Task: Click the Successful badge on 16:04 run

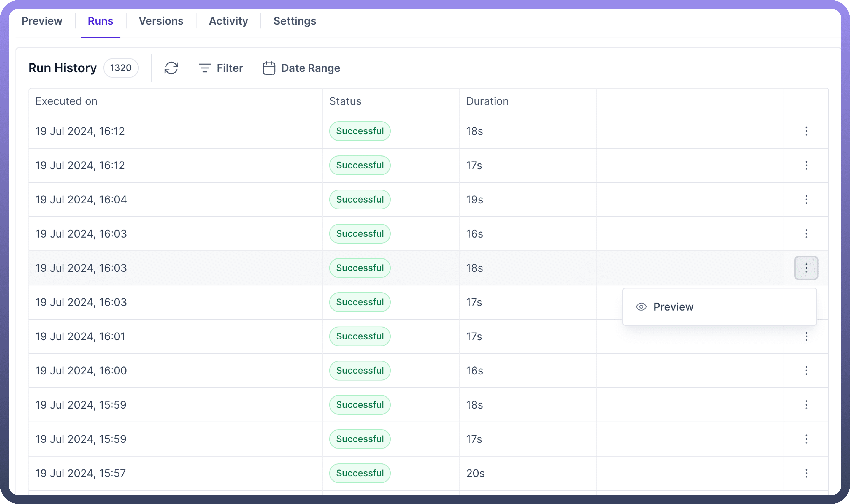Action: point(360,199)
